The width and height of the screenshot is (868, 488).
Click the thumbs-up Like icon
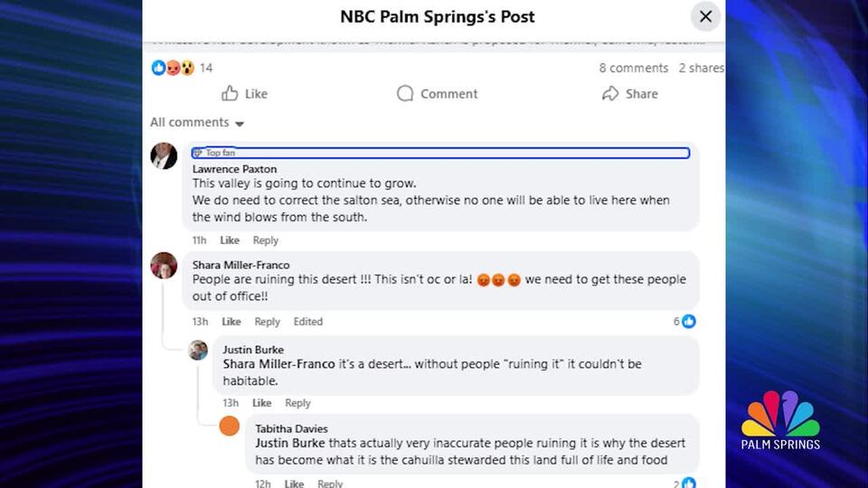tap(230, 93)
